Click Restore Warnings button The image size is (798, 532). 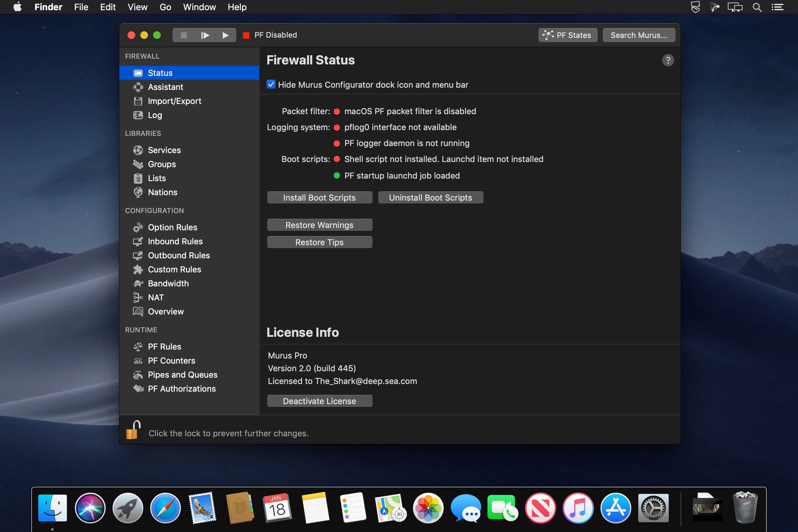pyautogui.click(x=320, y=225)
